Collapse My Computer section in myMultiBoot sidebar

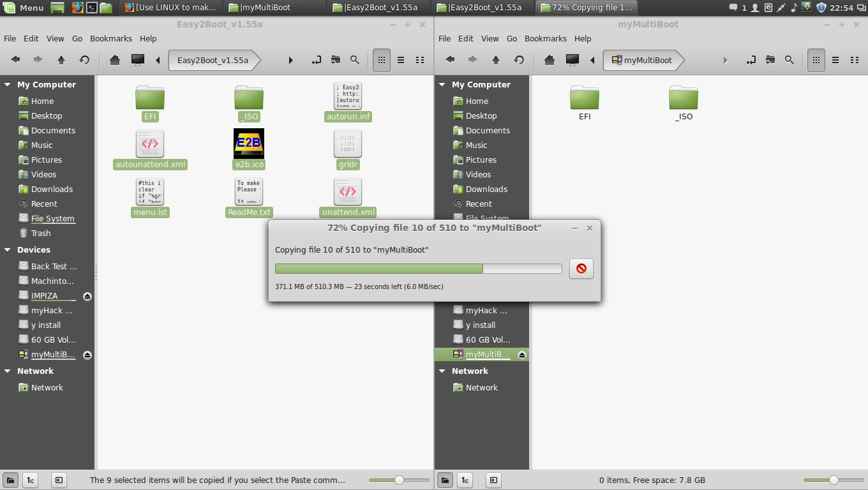tap(442, 84)
